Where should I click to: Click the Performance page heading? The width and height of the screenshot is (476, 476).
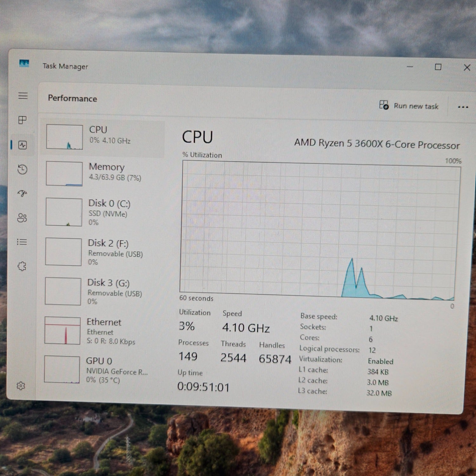(x=72, y=98)
